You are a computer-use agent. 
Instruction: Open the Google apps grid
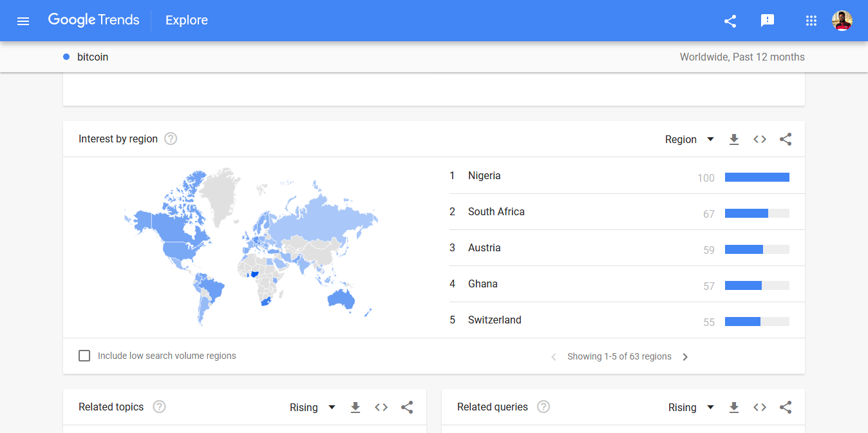[811, 20]
